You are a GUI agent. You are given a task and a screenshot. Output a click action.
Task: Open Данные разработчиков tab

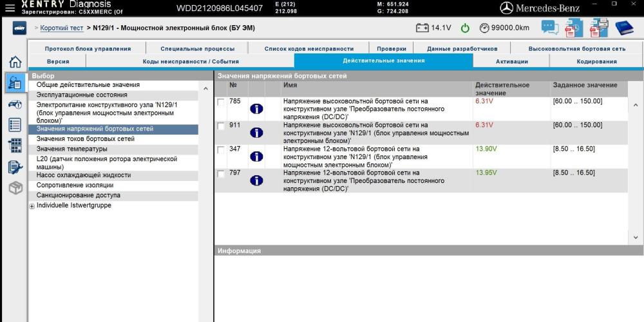[x=462, y=48]
